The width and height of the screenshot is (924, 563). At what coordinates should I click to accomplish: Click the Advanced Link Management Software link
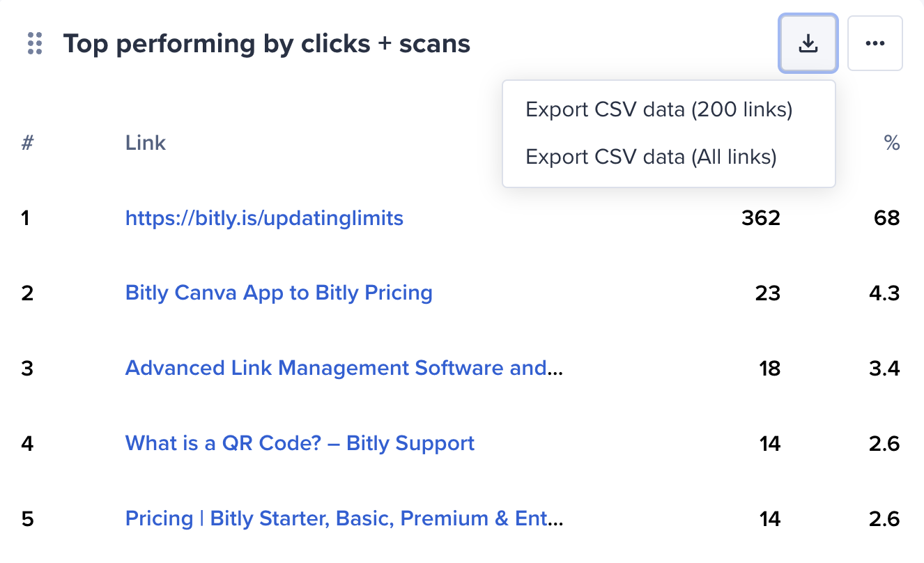click(344, 368)
